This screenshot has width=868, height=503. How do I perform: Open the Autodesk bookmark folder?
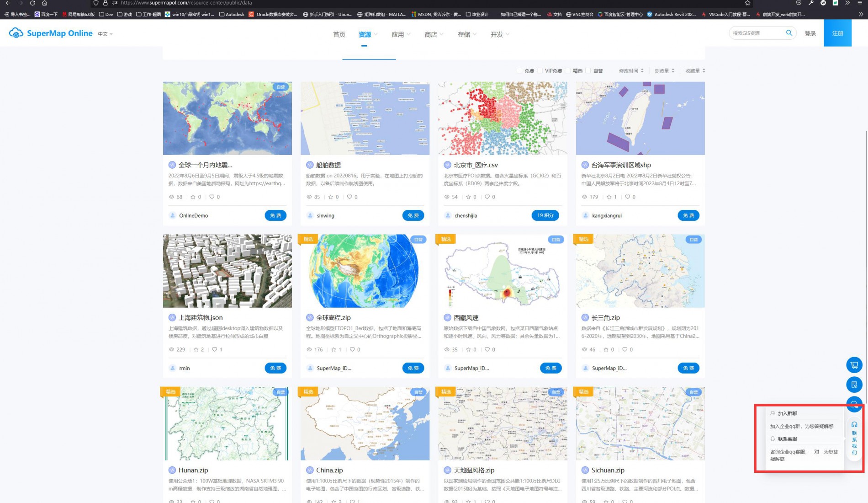coord(232,14)
